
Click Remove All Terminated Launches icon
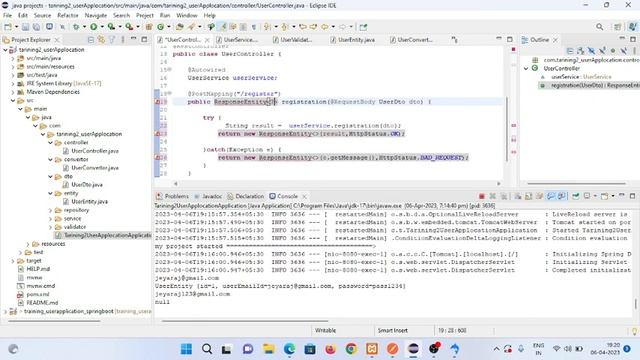point(504,196)
